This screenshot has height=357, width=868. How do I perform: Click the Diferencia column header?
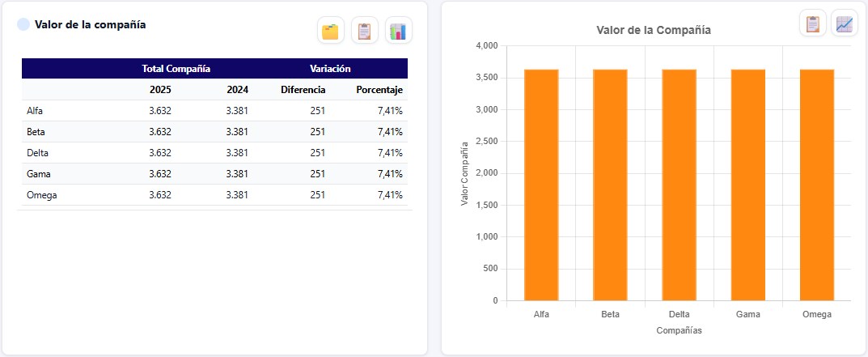(303, 90)
